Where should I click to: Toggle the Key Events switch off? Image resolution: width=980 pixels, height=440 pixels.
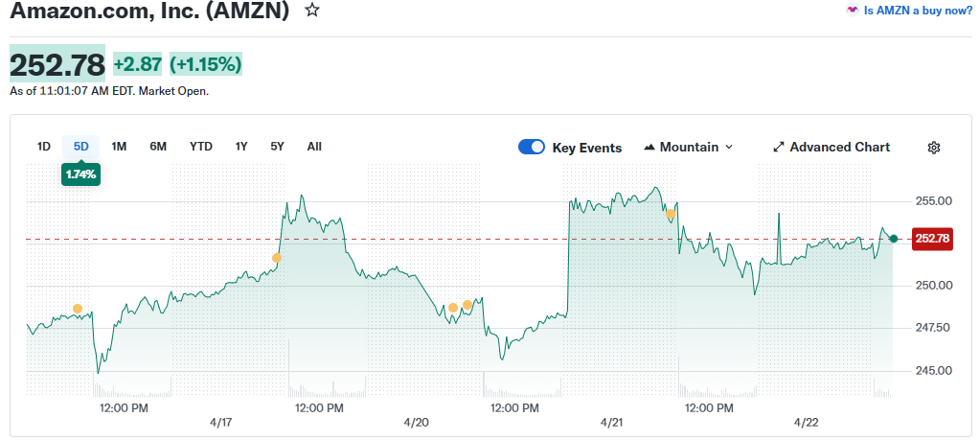[x=532, y=147]
